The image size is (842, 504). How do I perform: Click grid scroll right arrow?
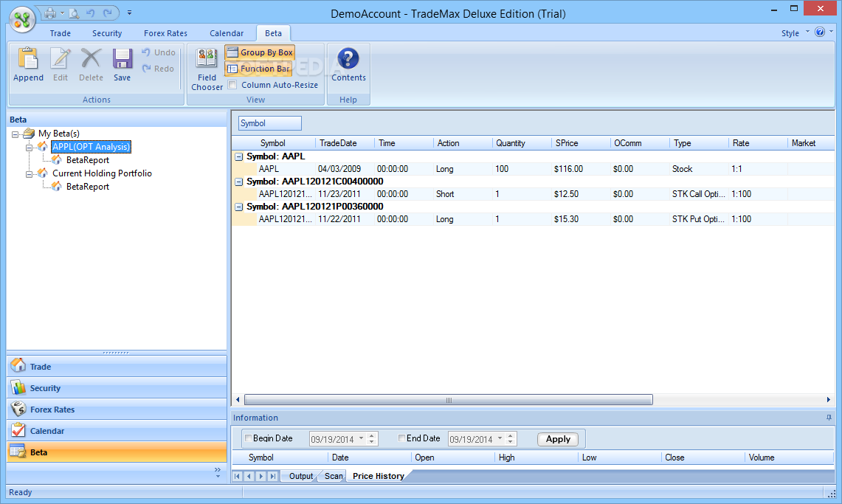click(829, 400)
